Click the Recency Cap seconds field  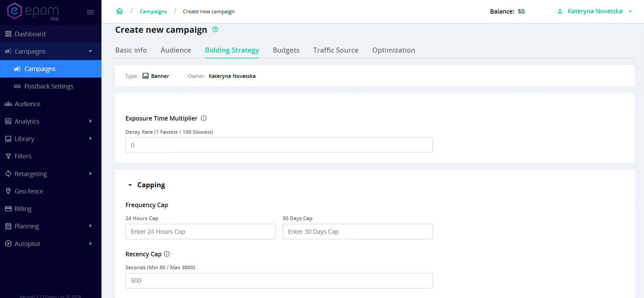coord(279,281)
